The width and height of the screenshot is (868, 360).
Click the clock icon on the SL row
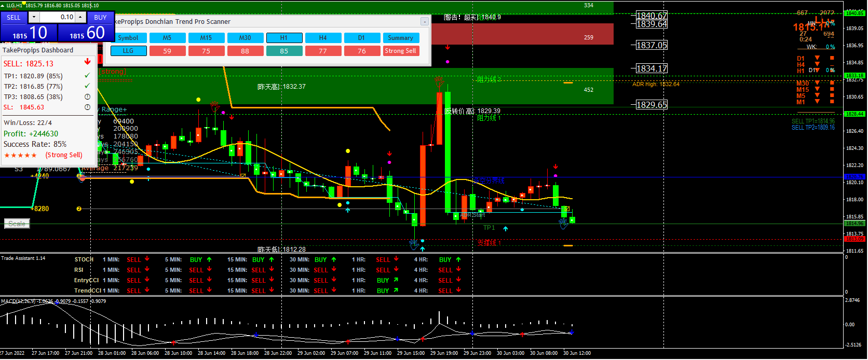coord(87,107)
